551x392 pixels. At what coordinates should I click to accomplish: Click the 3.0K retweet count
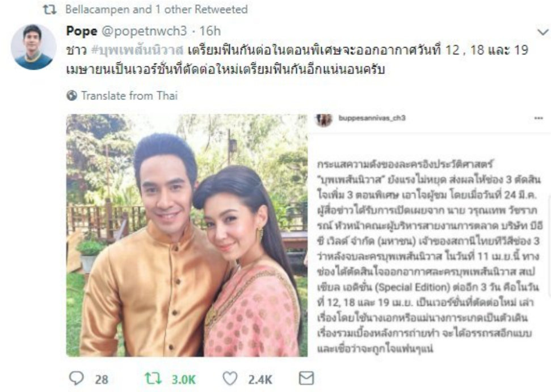pyautogui.click(x=183, y=380)
